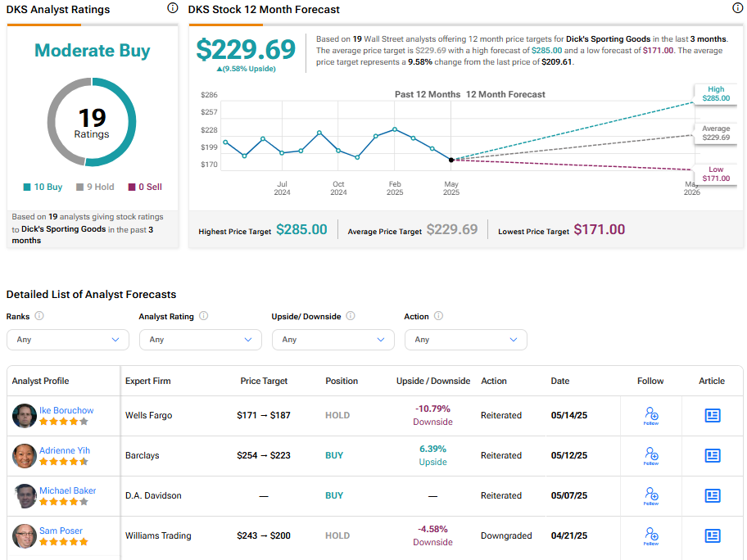Viewport: 747px width, 560px height.
Task: Open Ike Boruchow's analyst profile link
Action: (x=66, y=410)
